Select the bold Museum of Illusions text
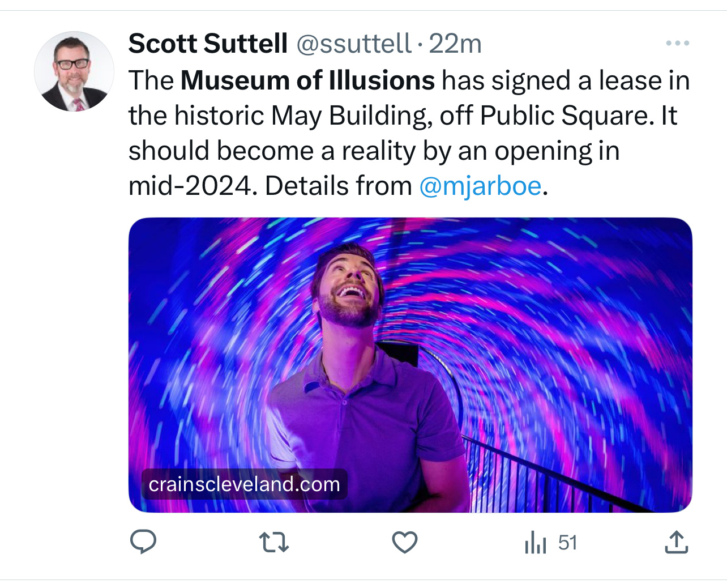The image size is (727, 588). [307, 80]
